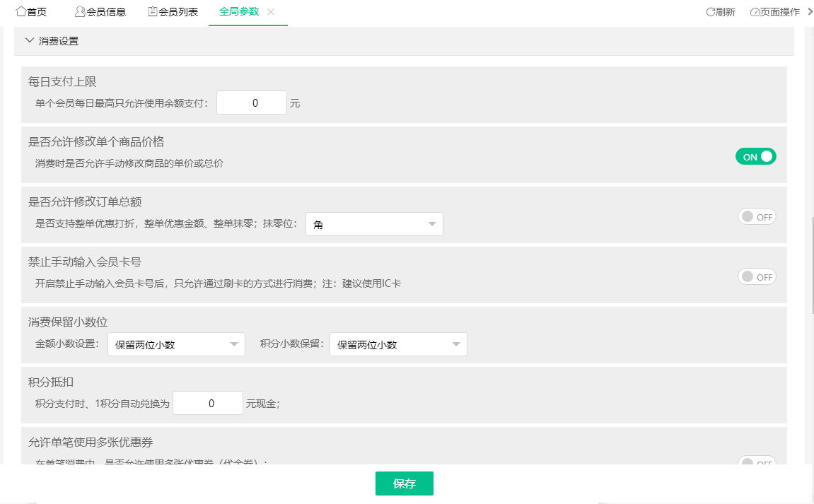Open the 抹零位 dropdown showing 角
This screenshot has height=504, width=814.
point(373,223)
